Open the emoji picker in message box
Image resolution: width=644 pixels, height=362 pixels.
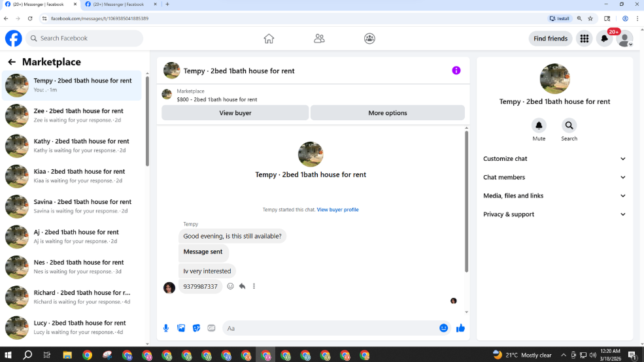pos(443,328)
